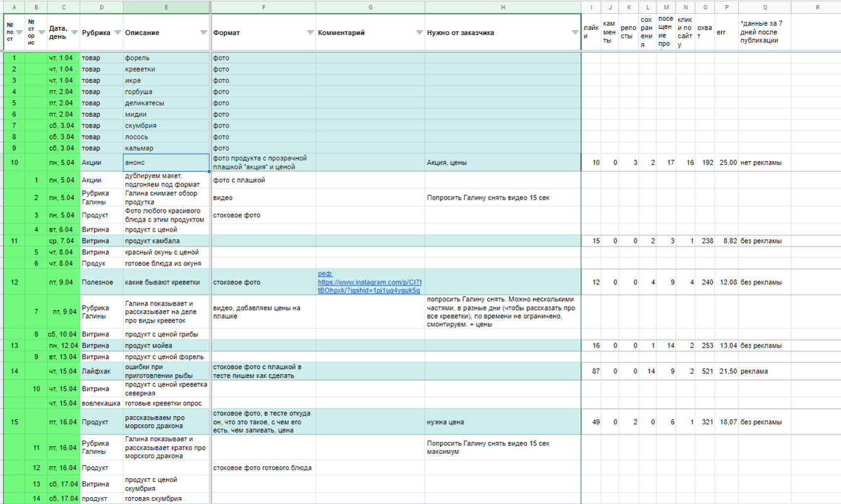
Task: Select column R by its letter header
Action: (817, 7)
